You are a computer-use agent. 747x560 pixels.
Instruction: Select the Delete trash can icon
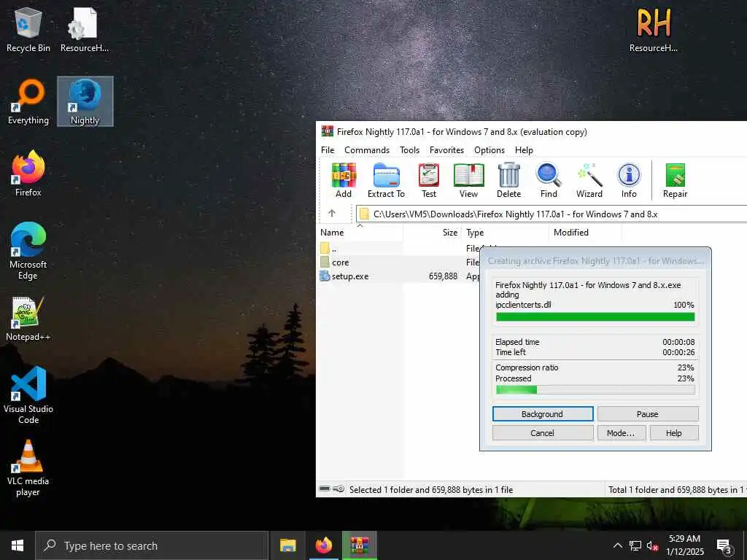click(508, 180)
